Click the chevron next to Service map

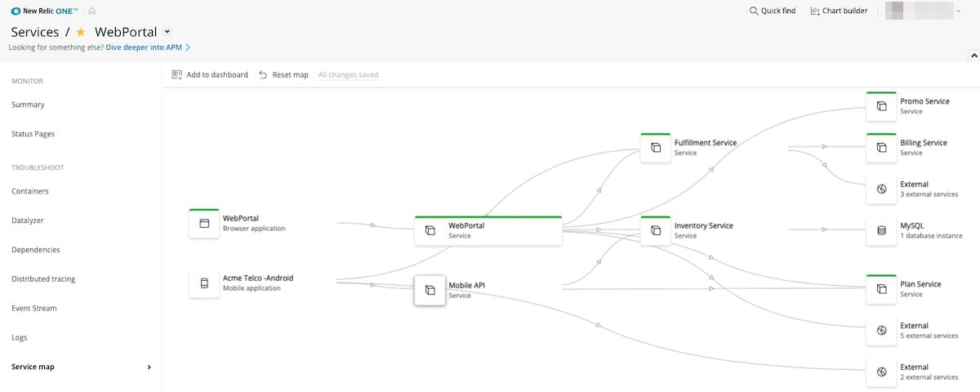[149, 367]
